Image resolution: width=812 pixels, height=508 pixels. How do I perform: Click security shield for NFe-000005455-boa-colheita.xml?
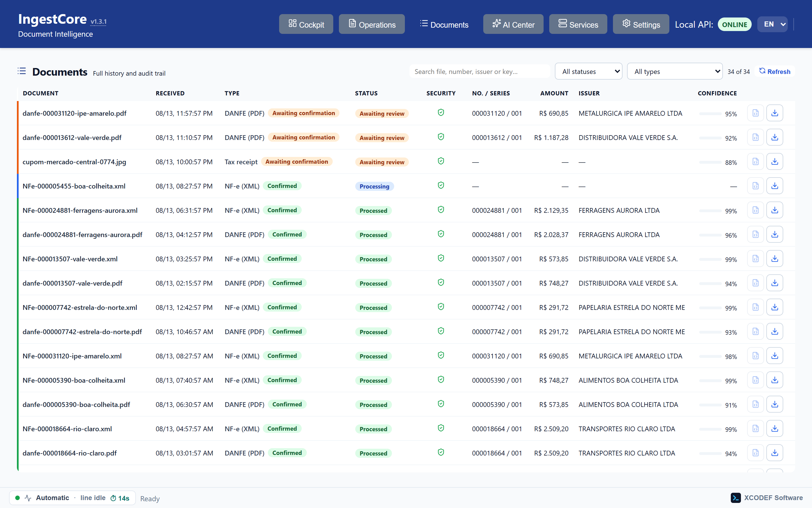441,185
